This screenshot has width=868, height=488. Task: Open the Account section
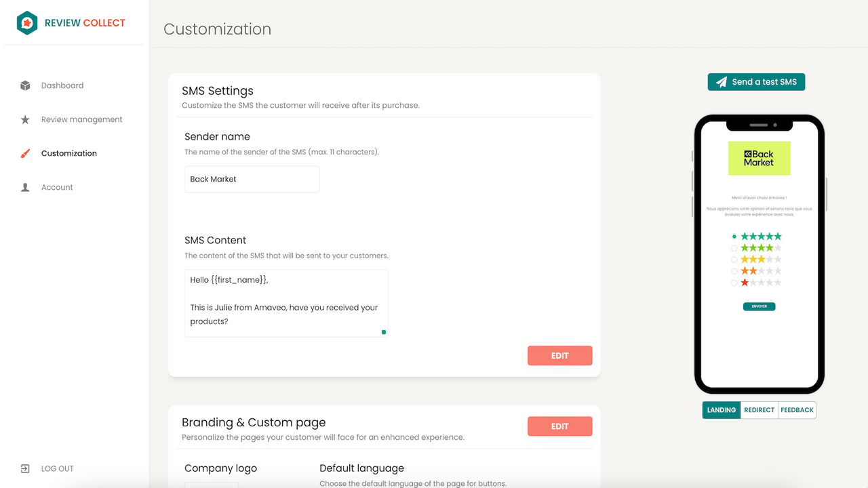point(57,187)
